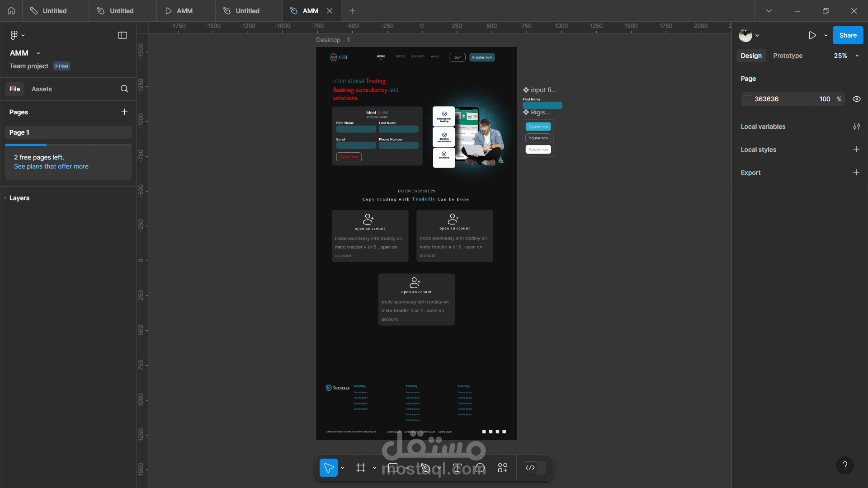The width and height of the screenshot is (868, 488).
Task: Click the login button in design
Action: pyautogui.click(x=458, y=57)
